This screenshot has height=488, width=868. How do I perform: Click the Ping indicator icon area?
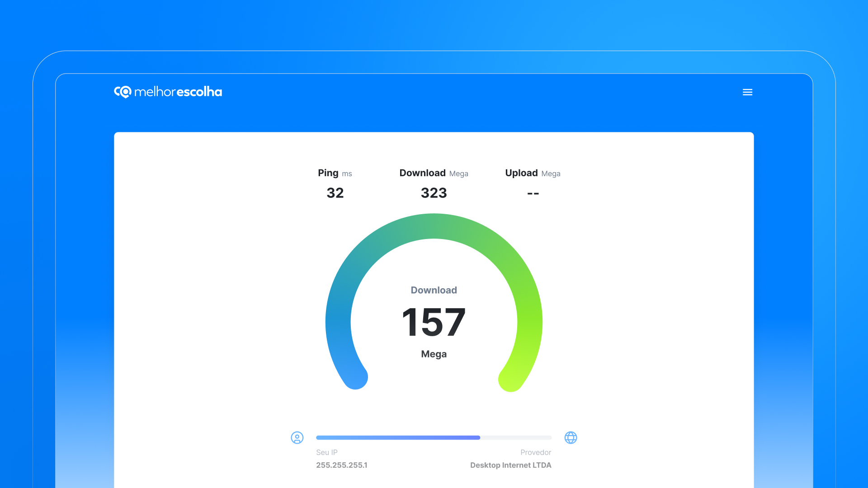(335, 173)
